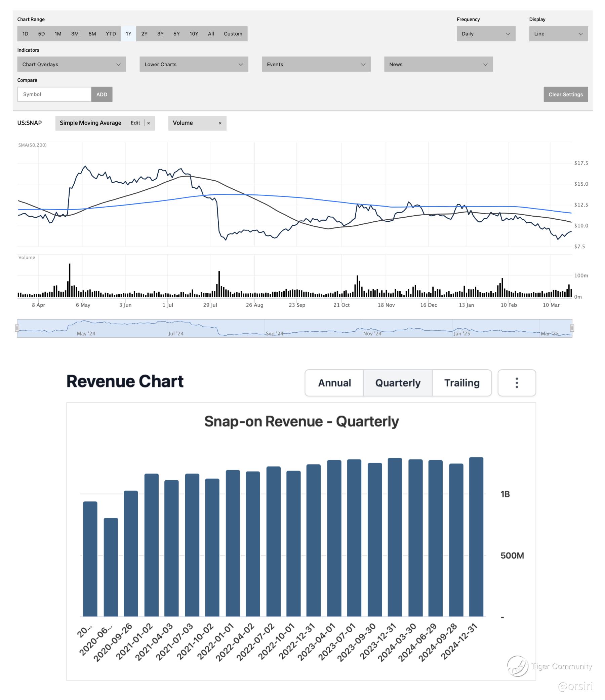Image resolution: width=605 pixels, height=700 pixels.
Task: Open the Custom chart range
Action: 233,34
